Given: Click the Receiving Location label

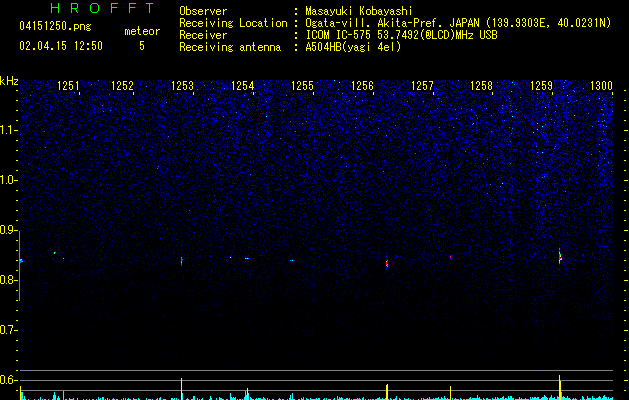Looking at the screenshot, I should click(233, 23).
